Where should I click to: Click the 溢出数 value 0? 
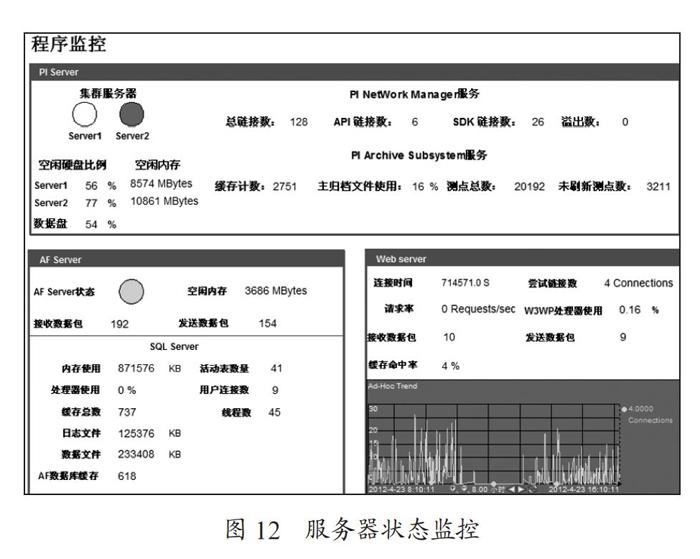[x=625, y=122]
